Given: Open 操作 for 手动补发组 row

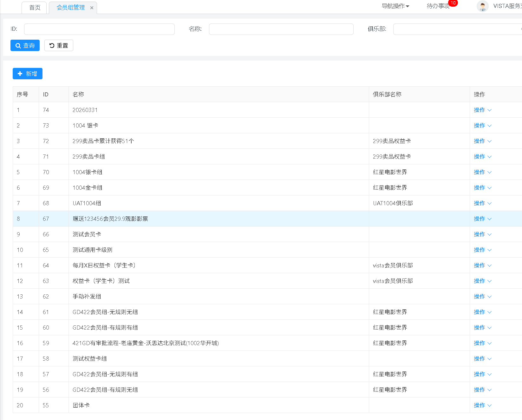Looking at the screenshot, I should [x=482, y=297].
